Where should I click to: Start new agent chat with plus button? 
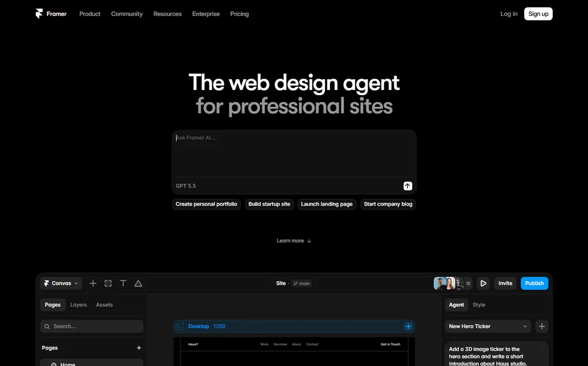(x=541, y=326)
